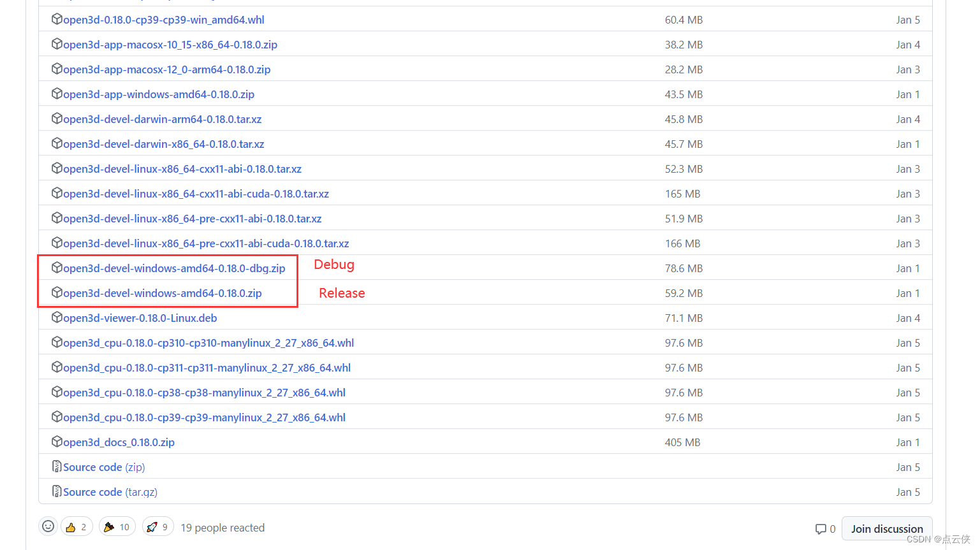Open the Join discussion button

[x=887, y=528]
